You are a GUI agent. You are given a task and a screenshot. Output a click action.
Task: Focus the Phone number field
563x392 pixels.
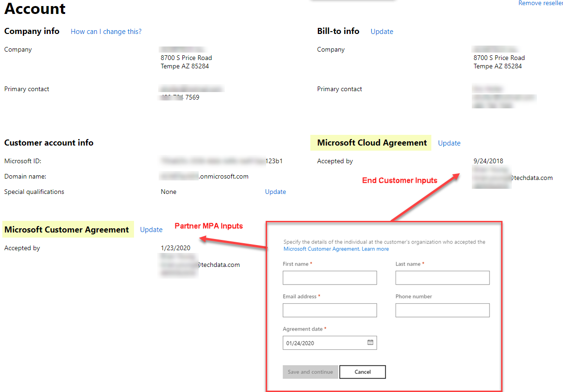442,310
